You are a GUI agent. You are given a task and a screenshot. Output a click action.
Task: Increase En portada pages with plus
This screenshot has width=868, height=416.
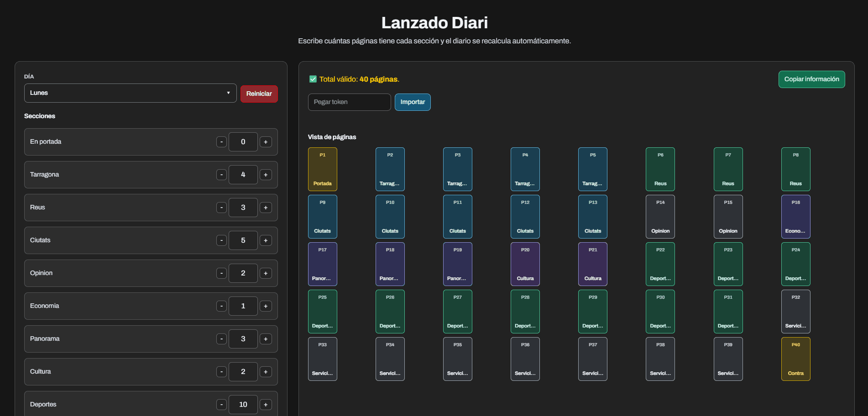266,142
